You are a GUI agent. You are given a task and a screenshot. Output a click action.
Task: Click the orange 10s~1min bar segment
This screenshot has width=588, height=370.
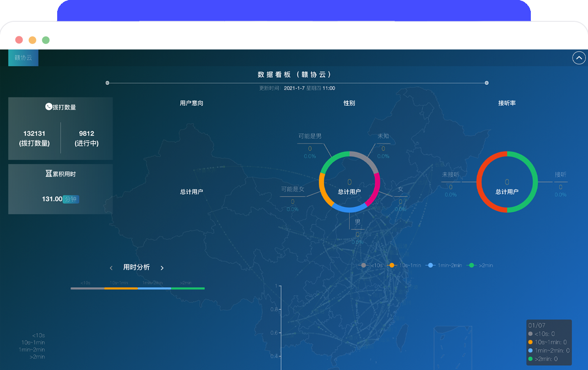point(121,288)
